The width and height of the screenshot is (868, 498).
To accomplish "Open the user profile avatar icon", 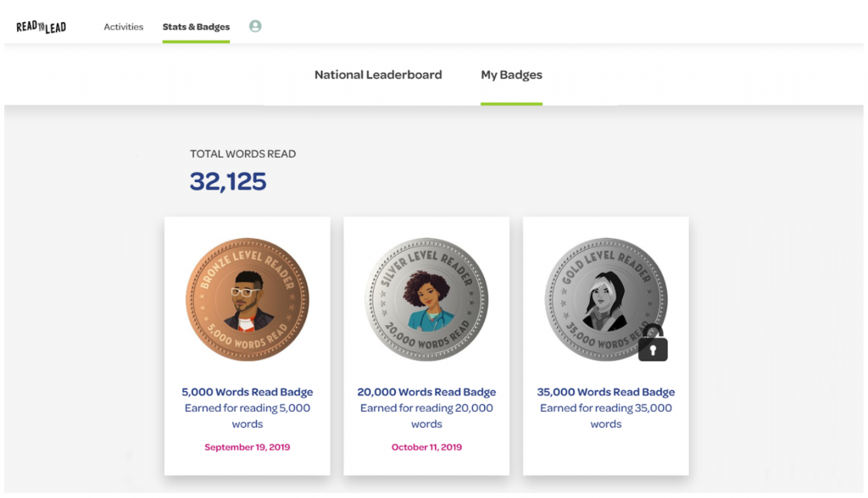I will (255, 26).
